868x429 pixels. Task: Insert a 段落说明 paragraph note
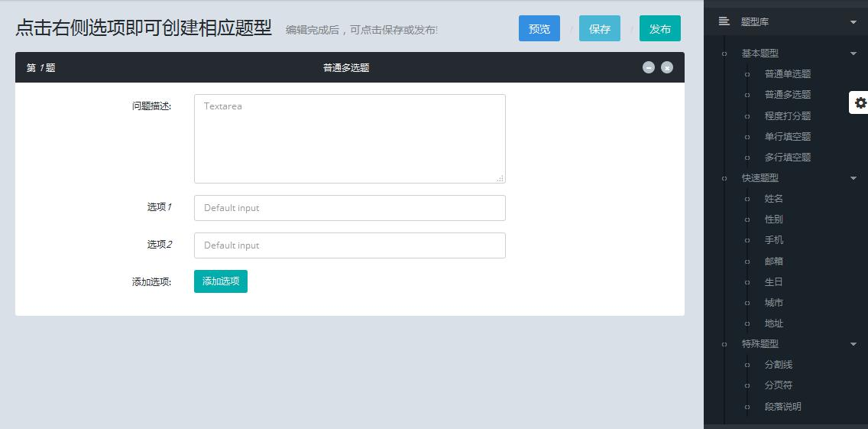[x=782, y=406]
